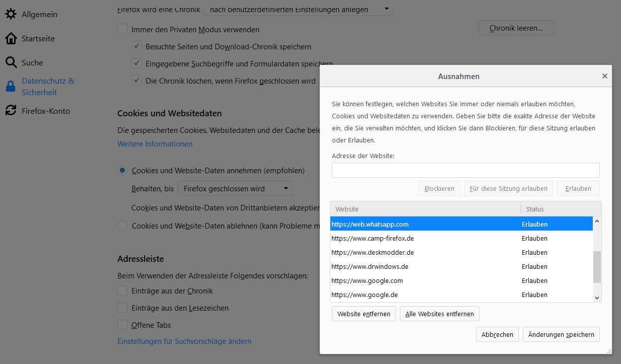This screenshot has width=621, height=364.
Task: Click the Suche magnifier icon
Action: (x=11, y=62)
